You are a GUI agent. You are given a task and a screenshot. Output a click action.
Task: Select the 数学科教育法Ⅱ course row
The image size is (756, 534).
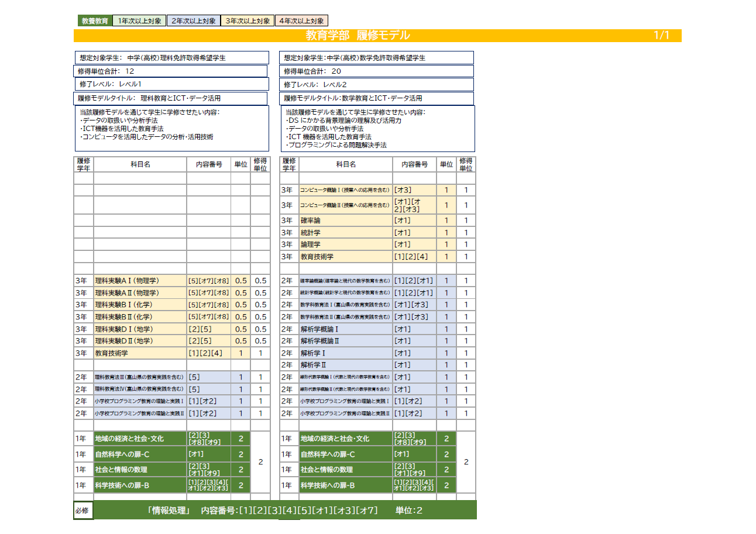click(378, 317)
